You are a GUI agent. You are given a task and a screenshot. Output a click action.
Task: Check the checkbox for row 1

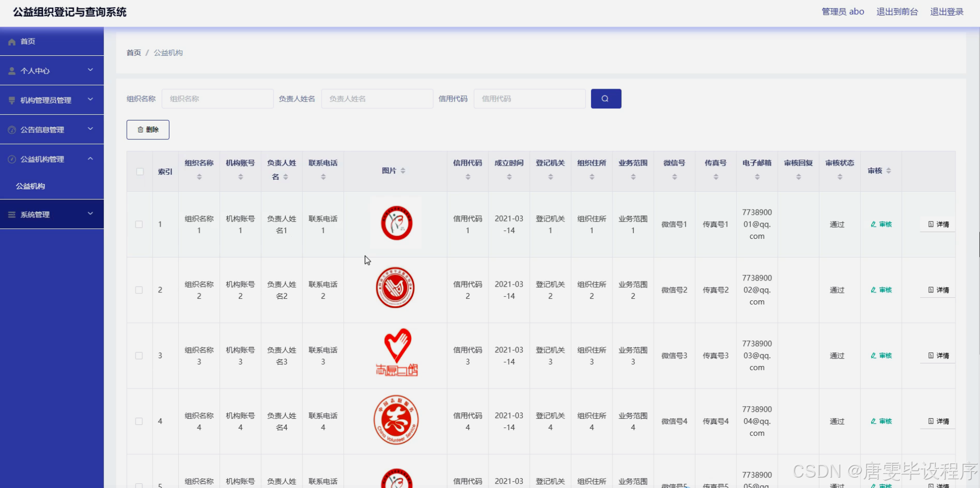(139, 224)
